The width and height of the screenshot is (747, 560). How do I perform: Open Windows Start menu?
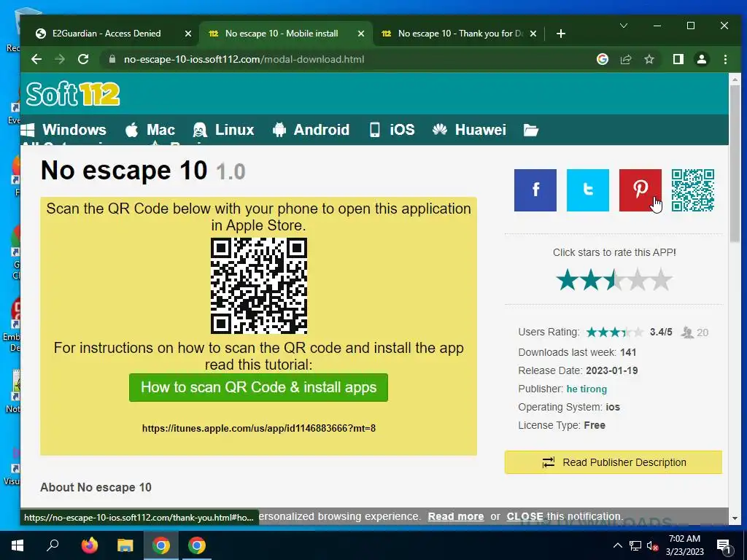pos(18,545)
